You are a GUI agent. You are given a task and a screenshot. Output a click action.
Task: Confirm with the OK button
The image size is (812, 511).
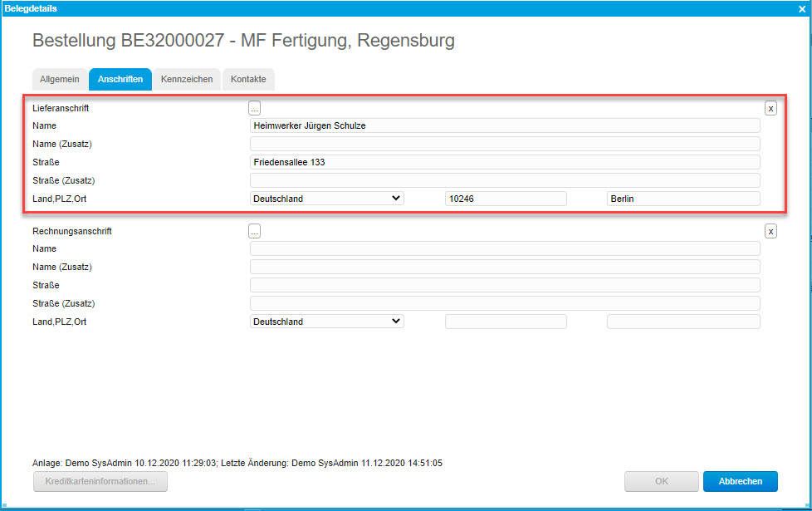pos(660,481)
